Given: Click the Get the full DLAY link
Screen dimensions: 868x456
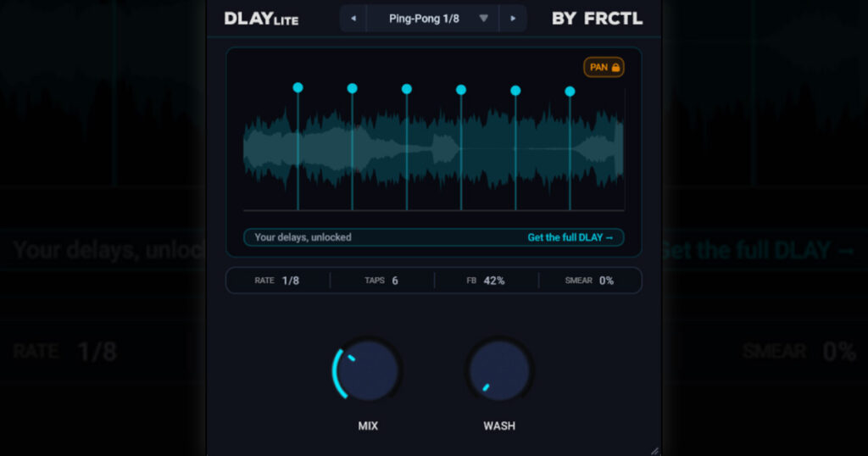Looking at the screenshot, I should (x=570, y=237).
